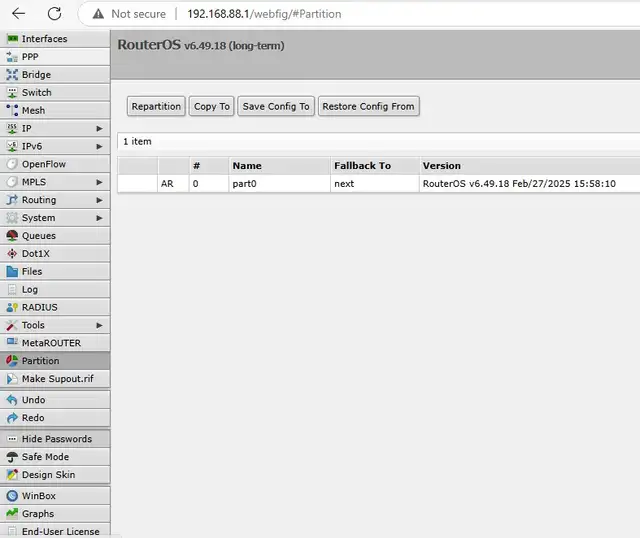640x538 pixels.
Task: Go back with browser back arrow
Action: coord(19,14)
